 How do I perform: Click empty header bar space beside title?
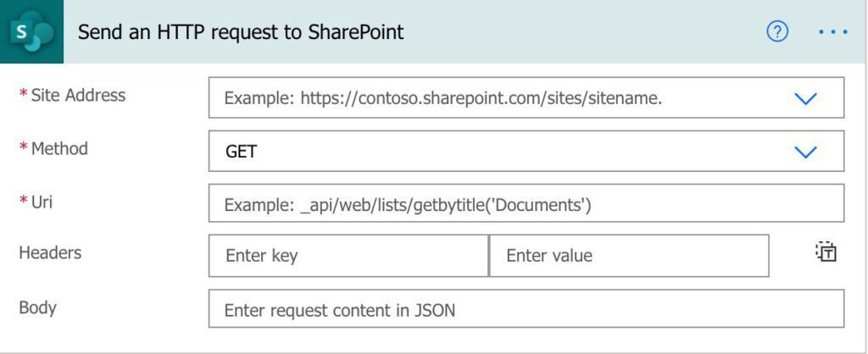(581, 31)
